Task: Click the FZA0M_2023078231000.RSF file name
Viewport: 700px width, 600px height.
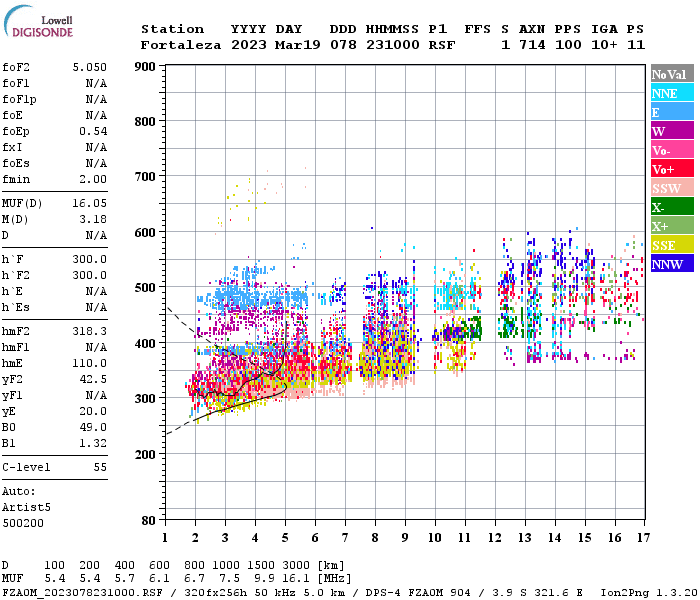Action: coord(83,593)
